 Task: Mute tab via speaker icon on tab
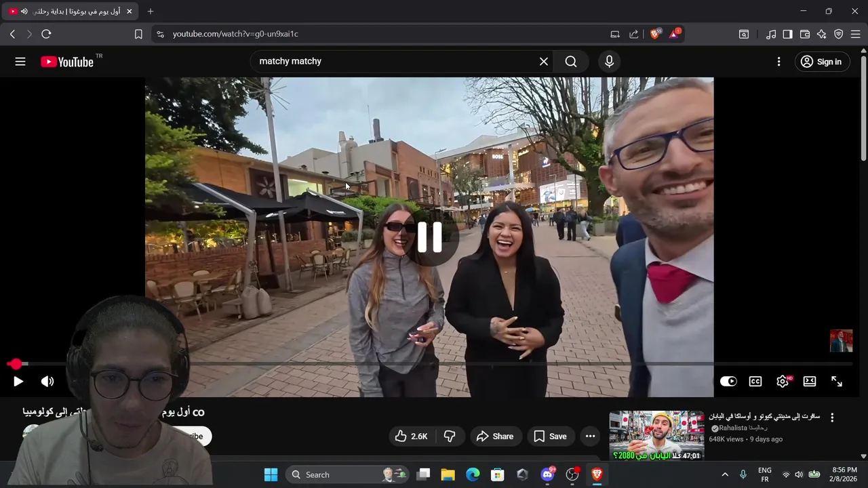pos(24,12)
